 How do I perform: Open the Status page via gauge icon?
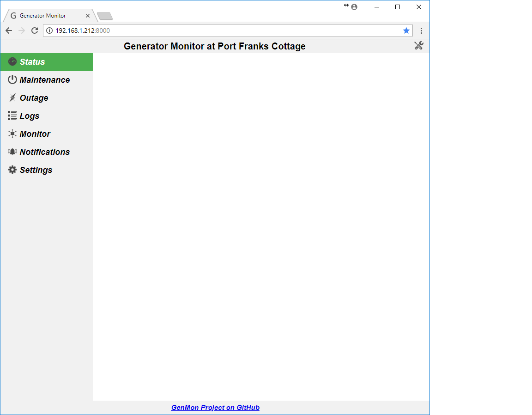pyautogui.click(x=12, y=61)
